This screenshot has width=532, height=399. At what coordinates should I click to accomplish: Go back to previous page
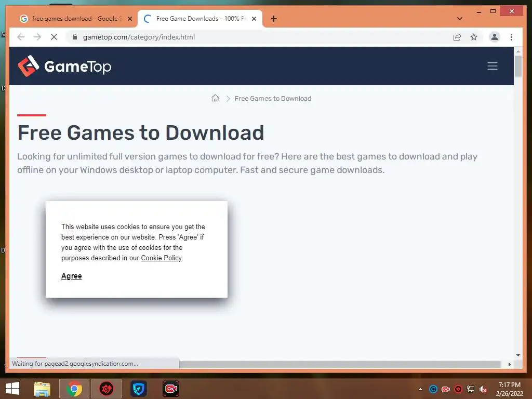point(21,37)
